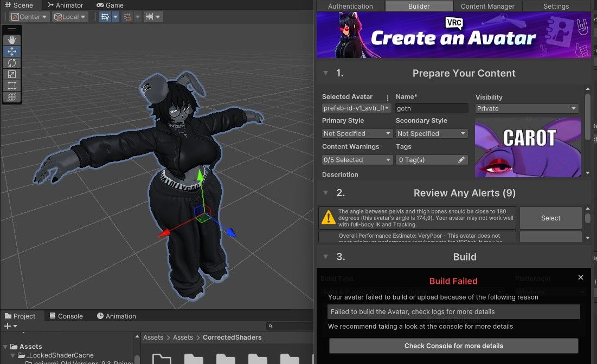Select the _LockedShaderCache folder
This screenshot has height=364, width=597.
(x=61, y=355)
